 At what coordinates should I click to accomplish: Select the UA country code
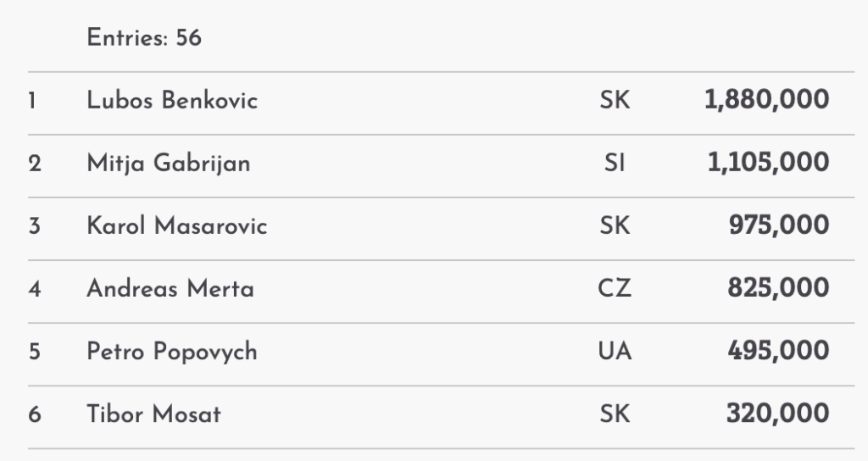[615, 352]
